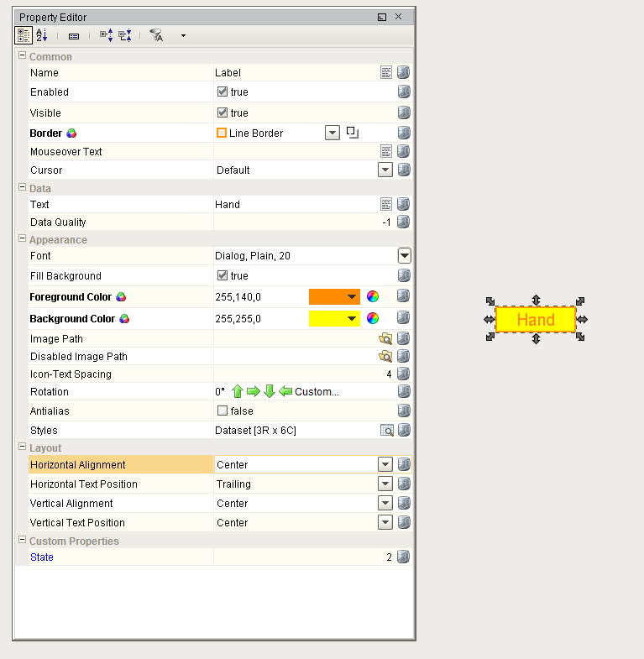The height and width of the screenshot is (659, 644).
Task: Click binding icon for State property
Action: (x=404, y=557)
